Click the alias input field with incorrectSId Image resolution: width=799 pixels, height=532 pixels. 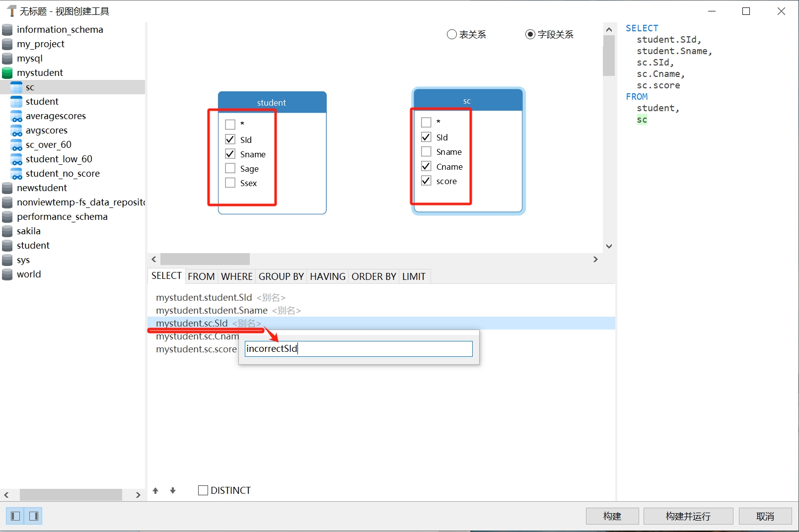coord(358,349)
